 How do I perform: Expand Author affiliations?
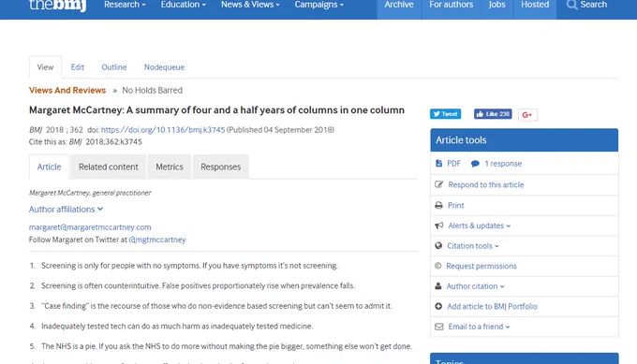pyautogui.click(x=66, y=210)
